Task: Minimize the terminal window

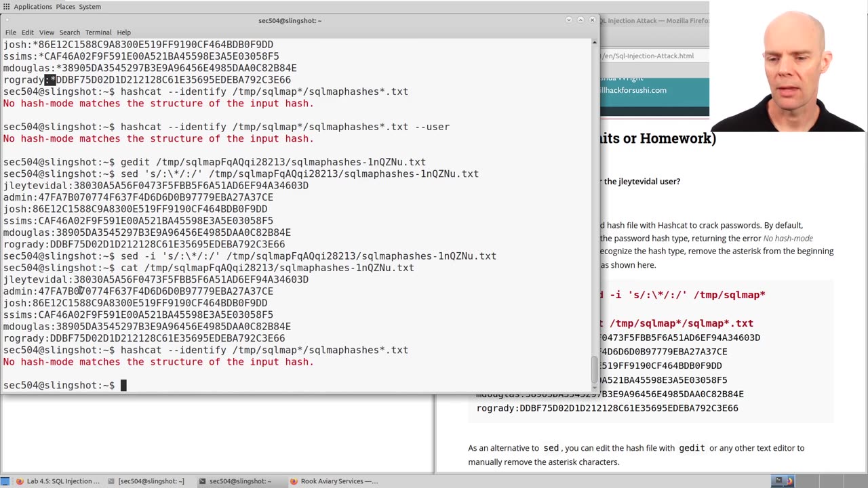Action: [569, 20]
